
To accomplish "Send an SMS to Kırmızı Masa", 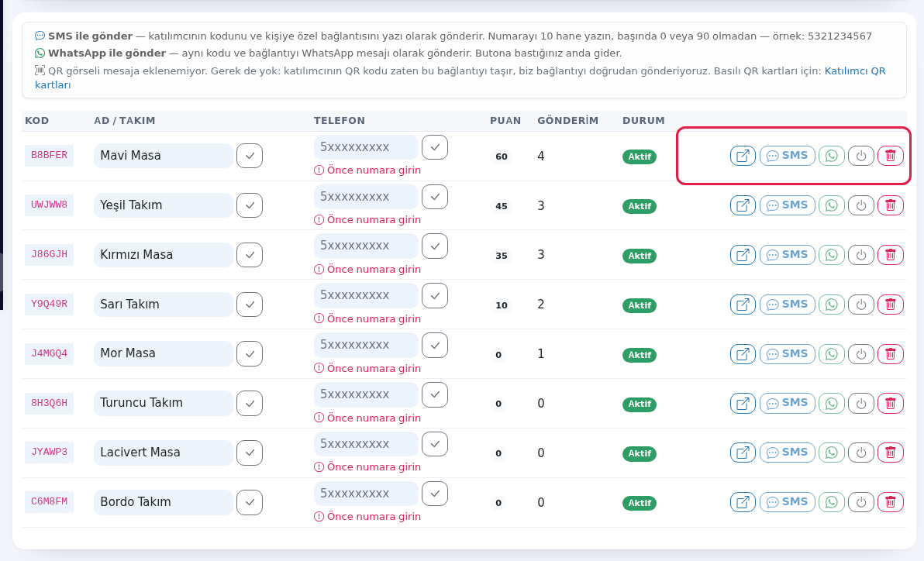I will point(788,255).
